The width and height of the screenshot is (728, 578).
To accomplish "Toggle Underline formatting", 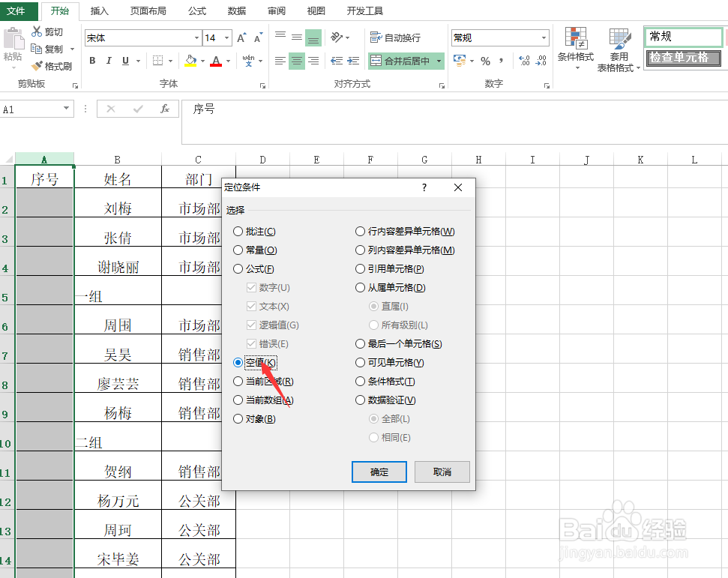I will pyautogui.click(x=125, y=61).
